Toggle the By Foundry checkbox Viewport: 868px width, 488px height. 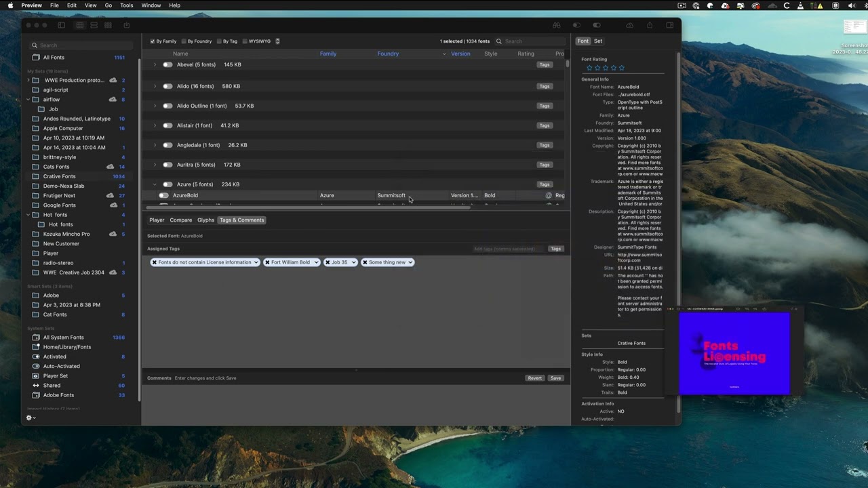(x=184, y=41)
